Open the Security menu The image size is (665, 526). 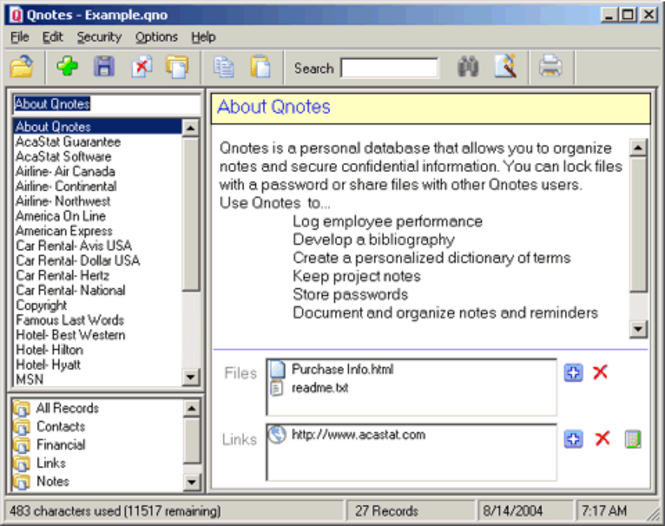pos(99,37)
